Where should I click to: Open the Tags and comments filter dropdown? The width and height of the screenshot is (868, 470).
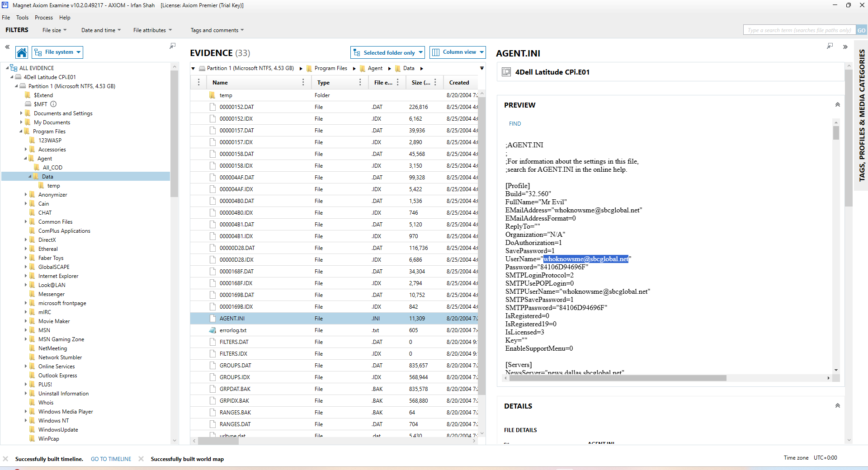pyautogui.click(x=217, y=30)
